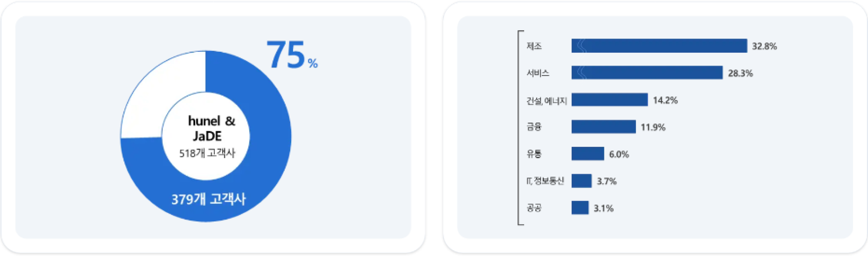The width and height of the screenshot is (868, 256).
Task: Click the hunel & JaDE center label
Action: pyautogui.click(x=211, y=128)
